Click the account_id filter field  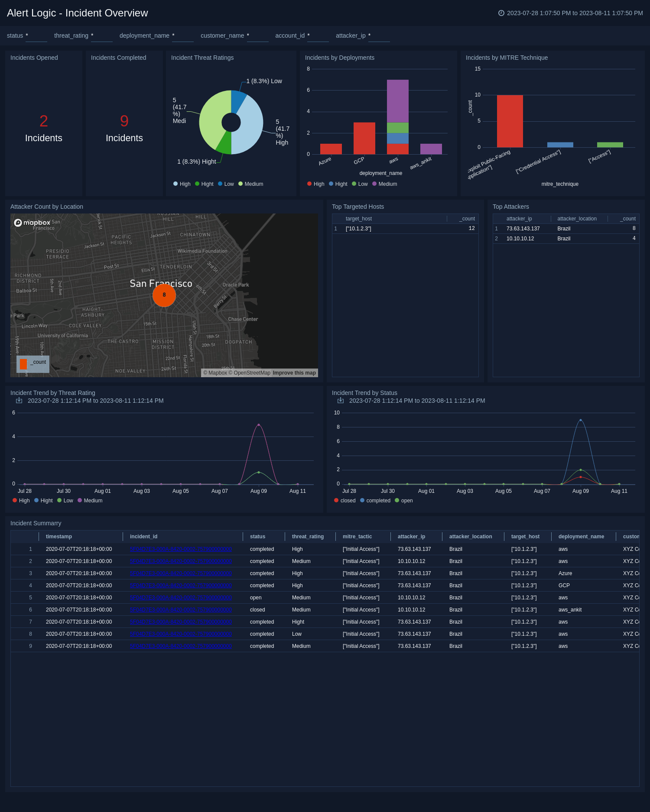(318, 36)
